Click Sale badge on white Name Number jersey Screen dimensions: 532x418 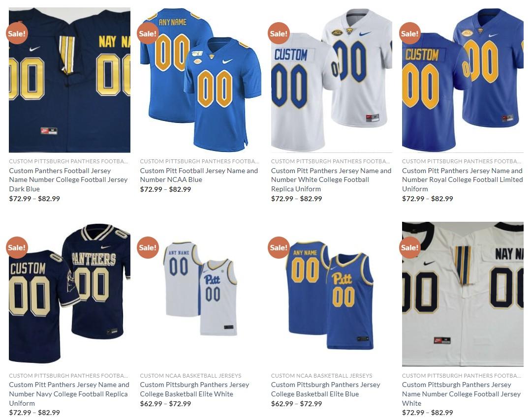[409, 247]
